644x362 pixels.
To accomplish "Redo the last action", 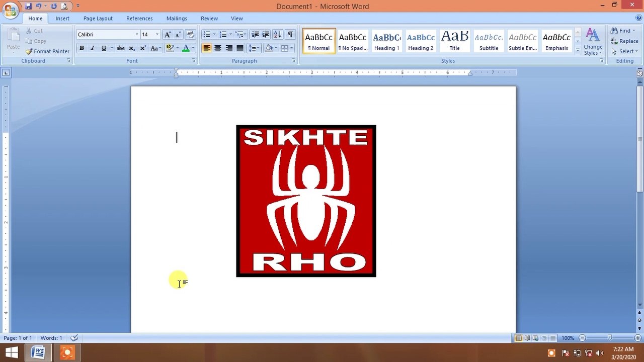I will point(54,6).
